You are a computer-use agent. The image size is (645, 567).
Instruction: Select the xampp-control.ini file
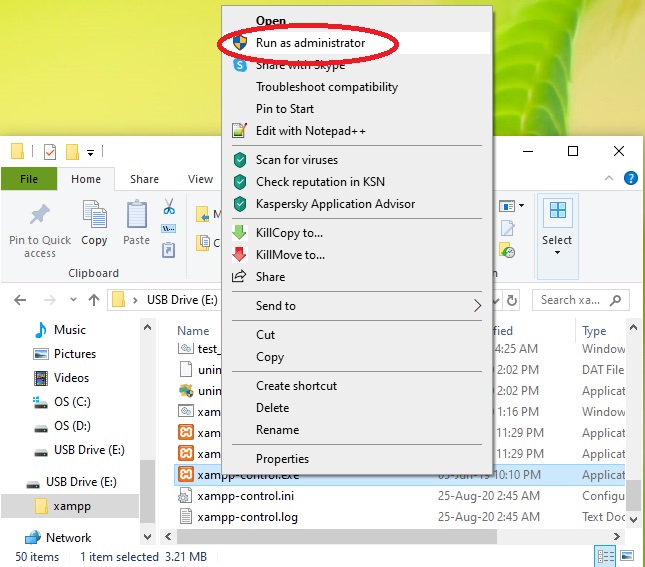245,496
